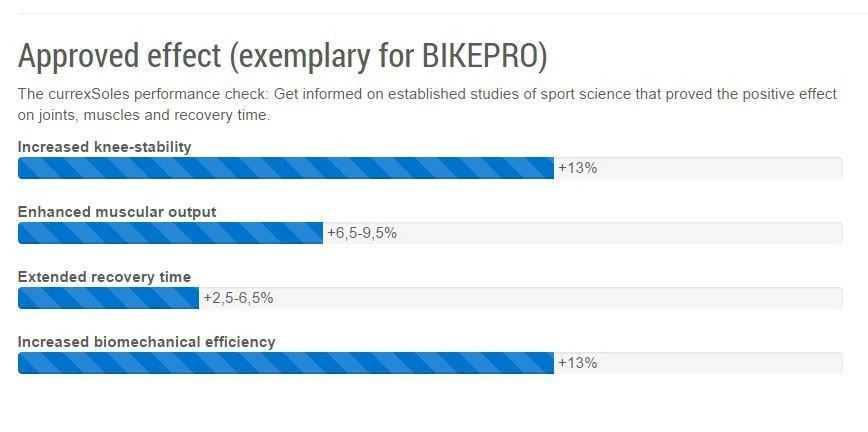Click the 'Approved effect' heading
Image resolution: width=868 pixels, height=432 pixels.
point(120,56)
